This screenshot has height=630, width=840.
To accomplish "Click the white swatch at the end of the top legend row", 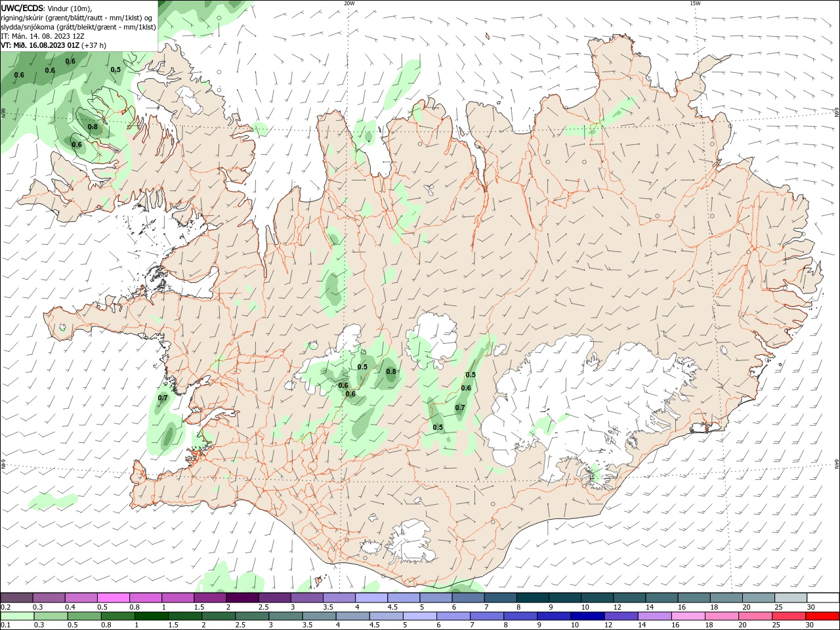I will point(822,598).
